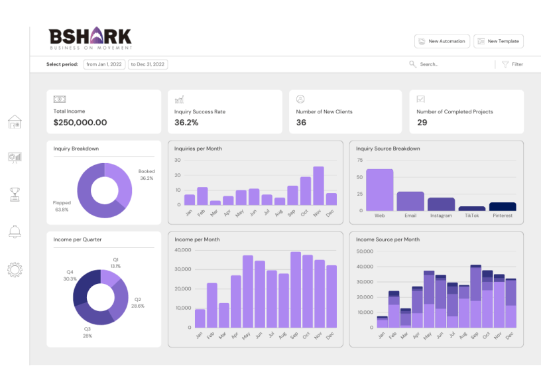
Task: Open the analytics dashboard sidebar icon
Action: tap(15, 157)
